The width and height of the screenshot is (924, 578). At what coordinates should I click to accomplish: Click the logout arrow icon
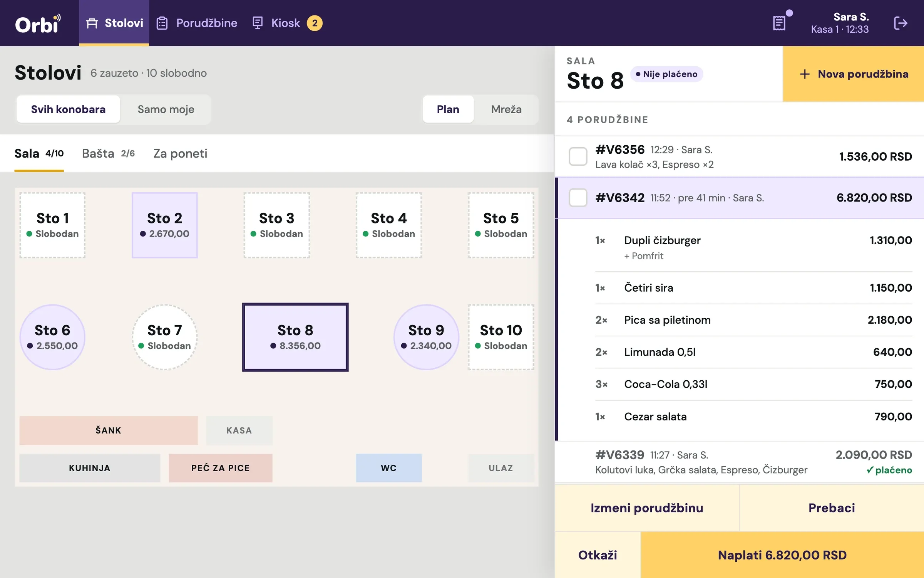pyautogui.click(x=901, y=23)
